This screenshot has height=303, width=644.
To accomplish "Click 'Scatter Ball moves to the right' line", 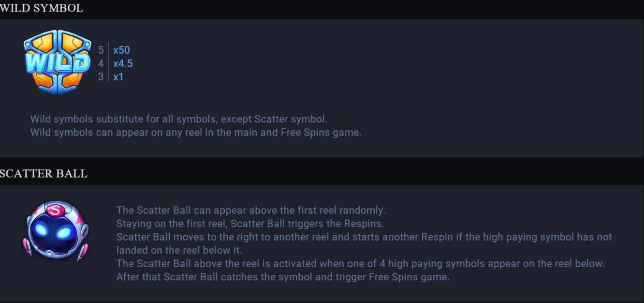I will pyautogui.click(x=364, y=237).
